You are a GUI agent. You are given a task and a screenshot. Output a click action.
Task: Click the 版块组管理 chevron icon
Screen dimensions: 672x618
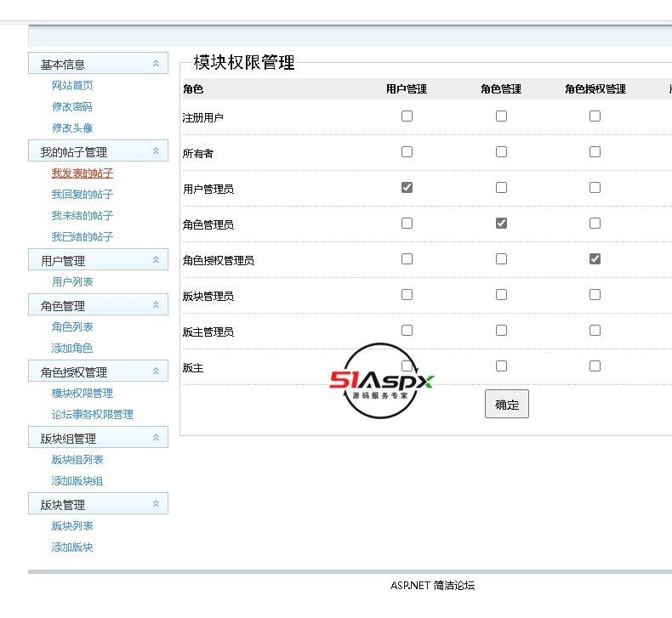coord(156,438)
